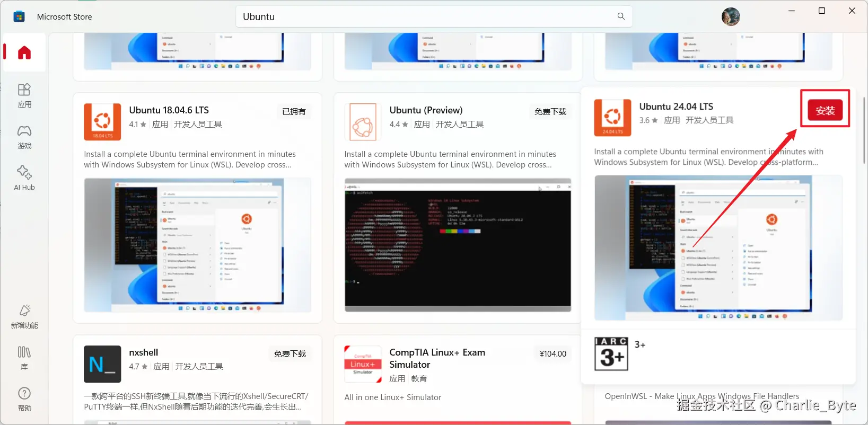The width and height of the screenshot is (868, 425).
Task: Click 免费下载 on Ubuntu (Preview) card
Action: click(550, 112)
